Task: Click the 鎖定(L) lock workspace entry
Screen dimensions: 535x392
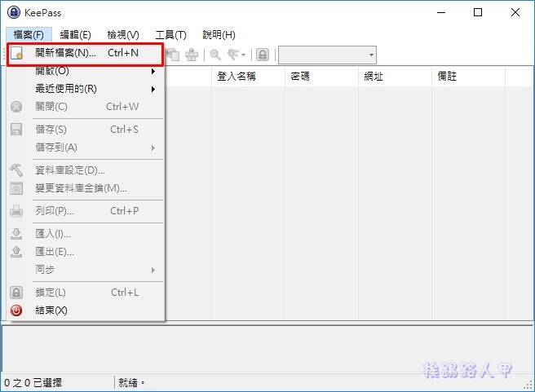Action: [x=86, y=293]
